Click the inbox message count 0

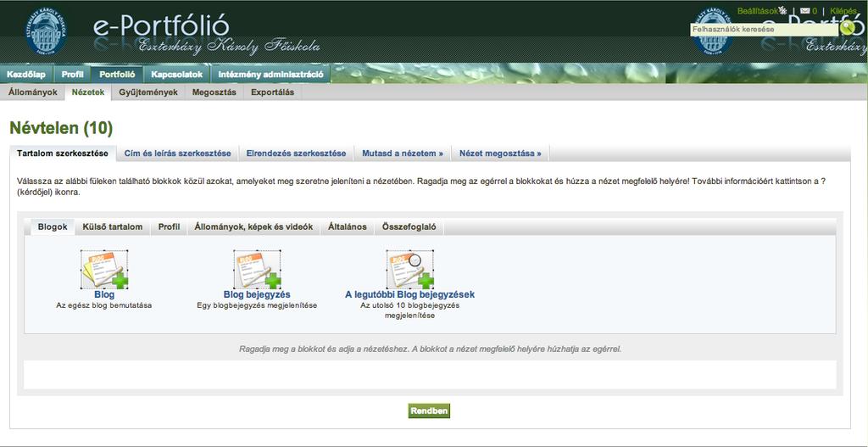(815, 10)
